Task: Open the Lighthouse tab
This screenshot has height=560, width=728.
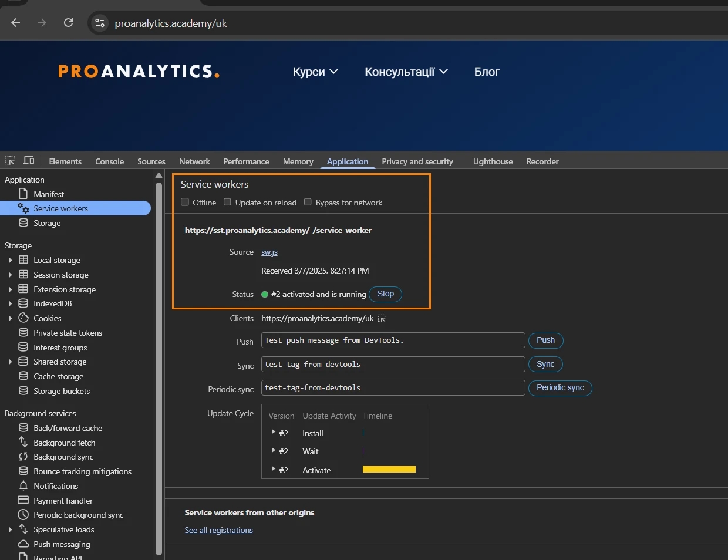Action: 493,161
